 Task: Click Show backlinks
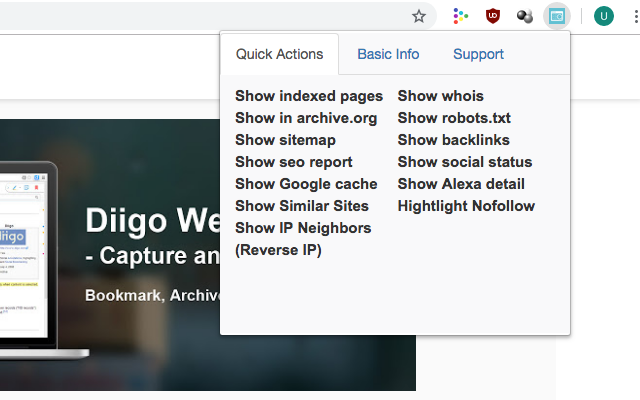(x=453, y=140)
